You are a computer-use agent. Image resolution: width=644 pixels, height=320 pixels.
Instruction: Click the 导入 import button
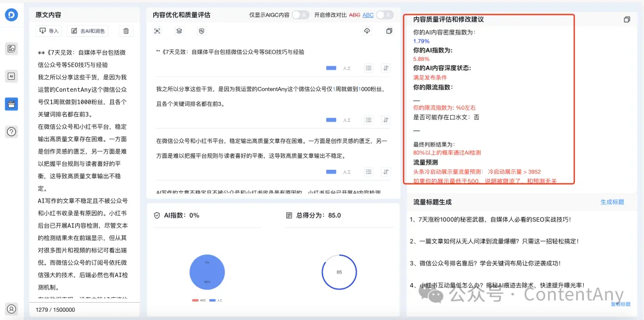(x=49, y=31)
